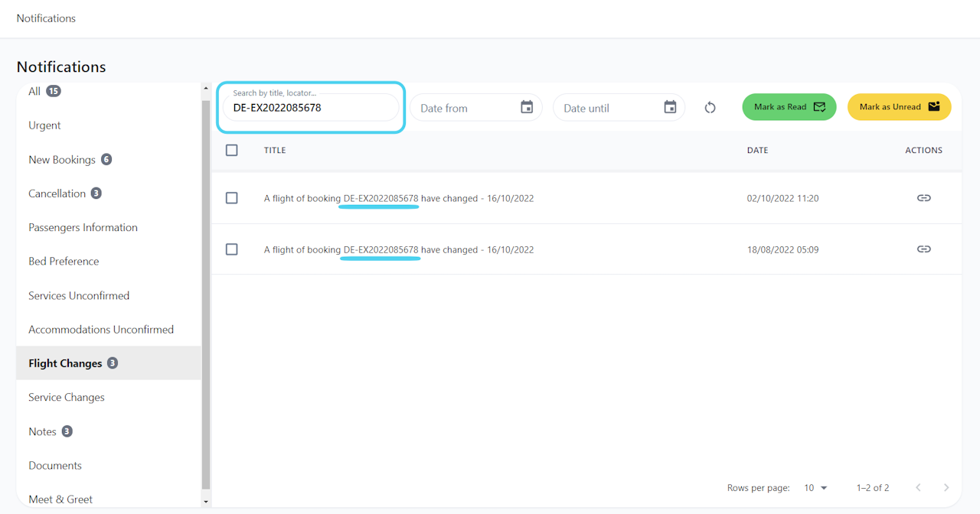Toggle the select-all checkbox in header
The height and width of the screenshot is (514, 980).
(232, 150)
